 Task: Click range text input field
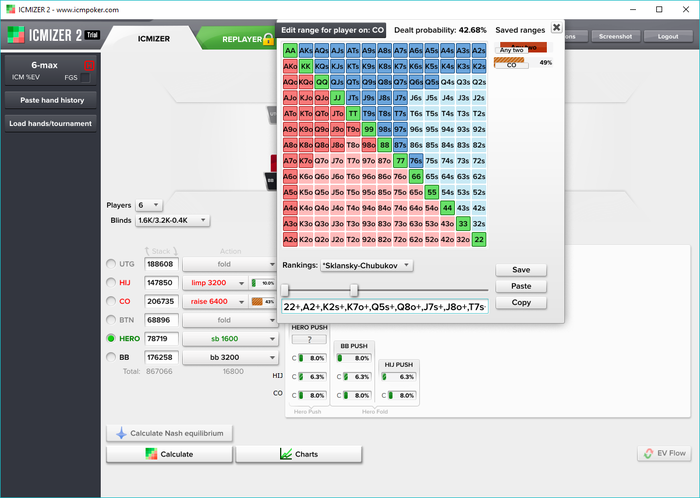pos(385,307)
